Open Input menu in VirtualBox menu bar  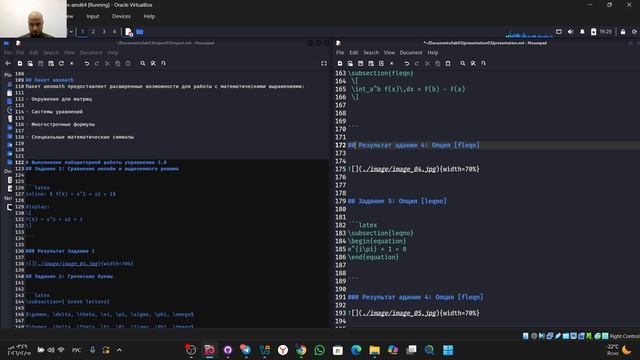click(93, 16)
